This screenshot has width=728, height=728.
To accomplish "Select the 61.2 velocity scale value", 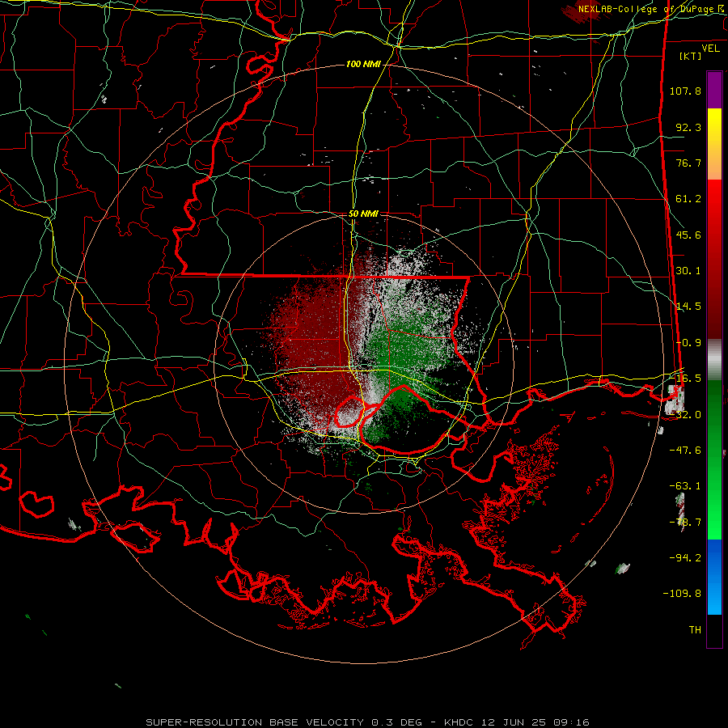I will [x=688, y=199].
